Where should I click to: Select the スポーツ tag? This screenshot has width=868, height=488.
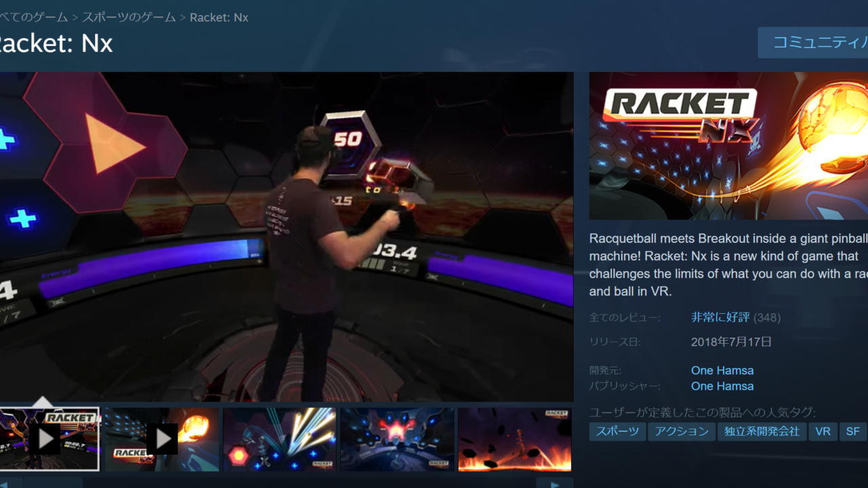pos(617,431)
